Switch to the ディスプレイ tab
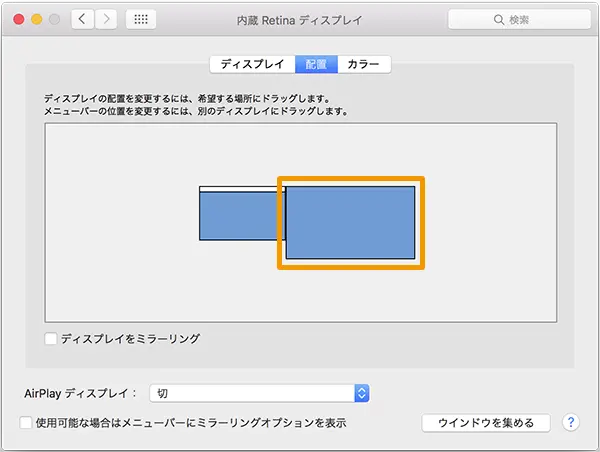Image resolution: width=600 pixels, height=452 pixels. click(252, 65)
